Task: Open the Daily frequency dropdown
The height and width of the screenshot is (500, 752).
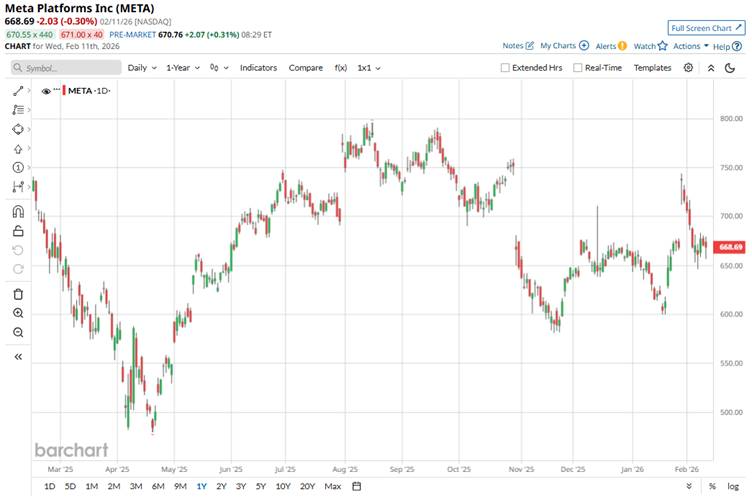Action: tap(141, 67)
